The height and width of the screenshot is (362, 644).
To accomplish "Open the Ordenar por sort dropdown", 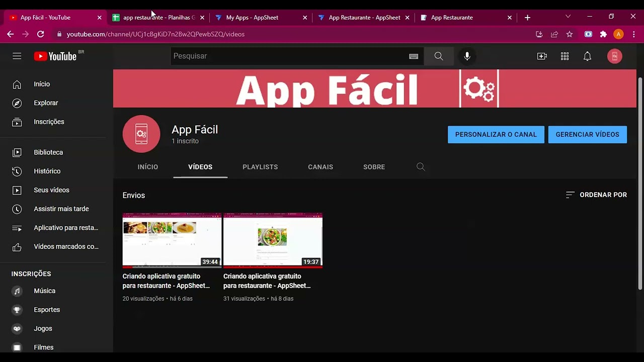I will coord(596,195).
